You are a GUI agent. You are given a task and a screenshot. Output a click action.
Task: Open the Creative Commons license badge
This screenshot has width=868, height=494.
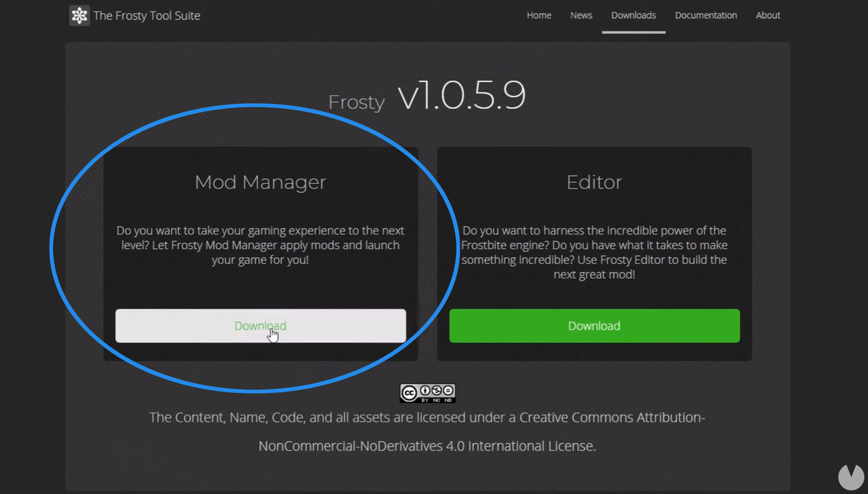point(427,393)
